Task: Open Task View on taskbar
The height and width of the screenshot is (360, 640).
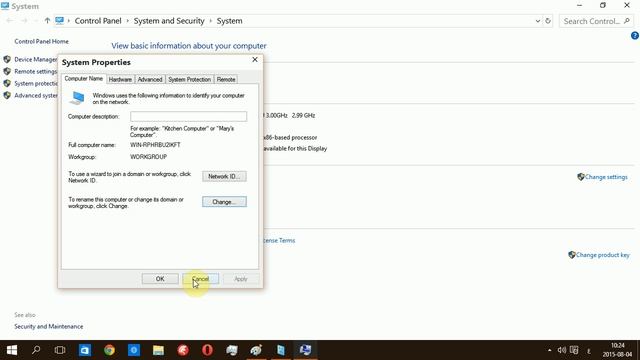Action: [60, 350]
